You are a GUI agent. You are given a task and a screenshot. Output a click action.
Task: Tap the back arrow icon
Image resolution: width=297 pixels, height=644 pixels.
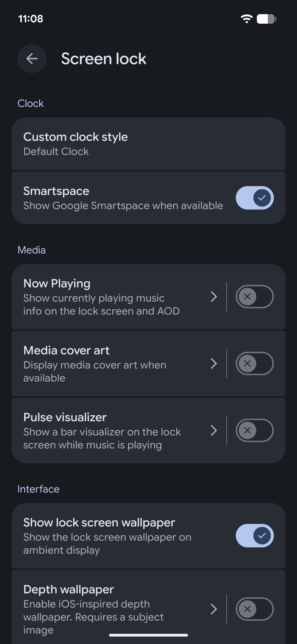32,59
